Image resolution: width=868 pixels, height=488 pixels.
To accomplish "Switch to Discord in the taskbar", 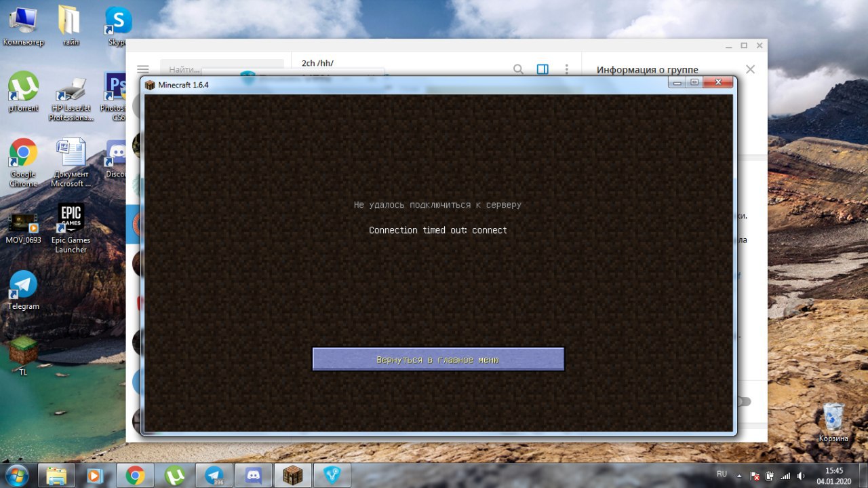I will pyautogui.click(x=254, y=475).
